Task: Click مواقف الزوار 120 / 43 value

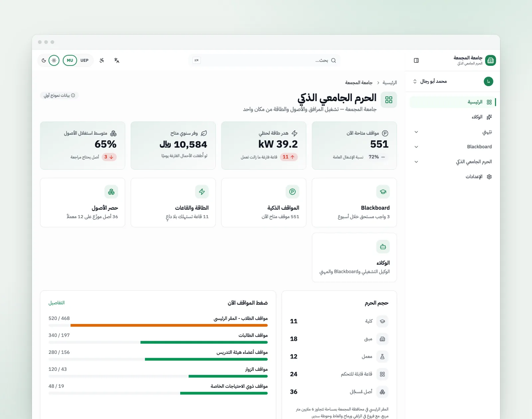Action: pyautogui.click(x=58, y=369)
